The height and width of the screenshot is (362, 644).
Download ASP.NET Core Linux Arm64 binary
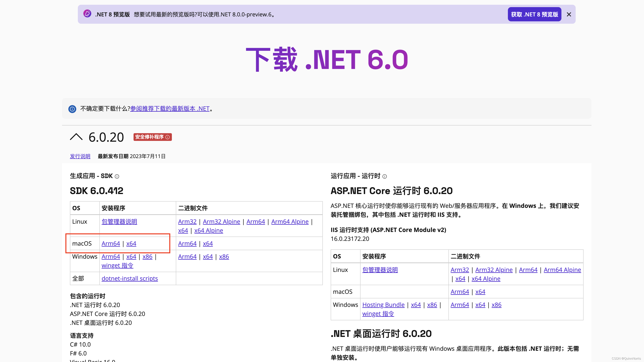point(528,270)
